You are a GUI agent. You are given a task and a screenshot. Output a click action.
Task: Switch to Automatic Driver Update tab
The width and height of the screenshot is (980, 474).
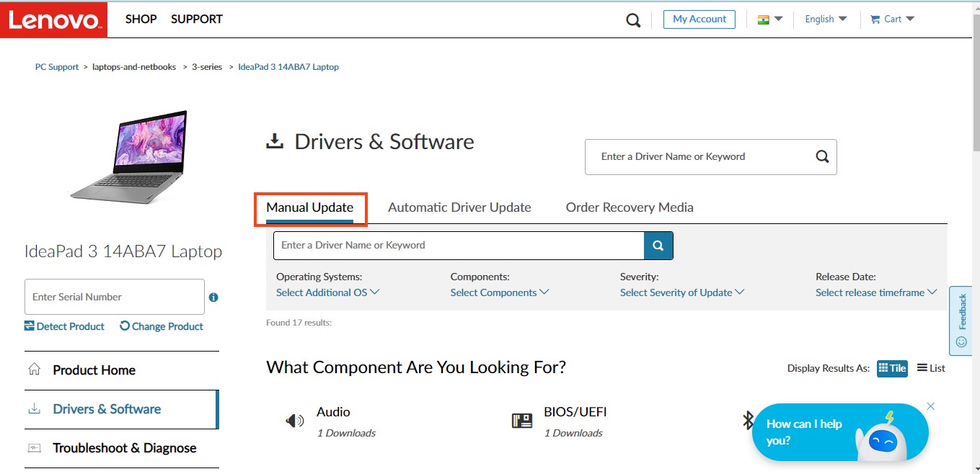tap(459, 207)
